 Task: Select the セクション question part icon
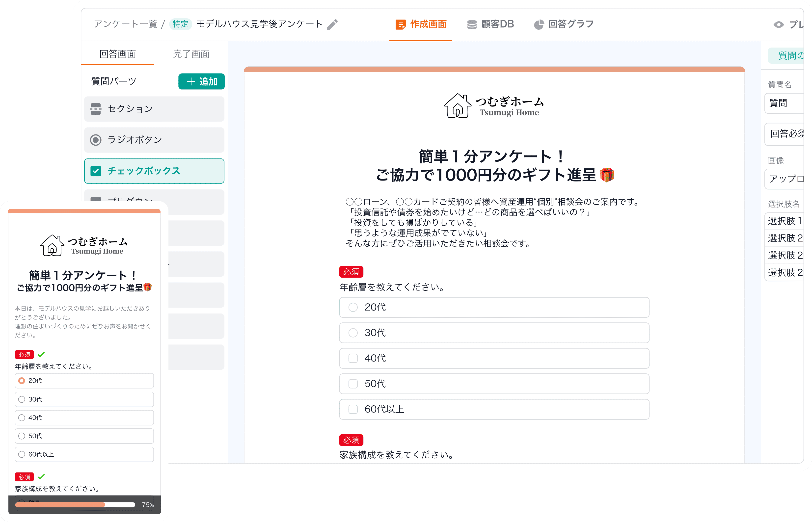96,109
